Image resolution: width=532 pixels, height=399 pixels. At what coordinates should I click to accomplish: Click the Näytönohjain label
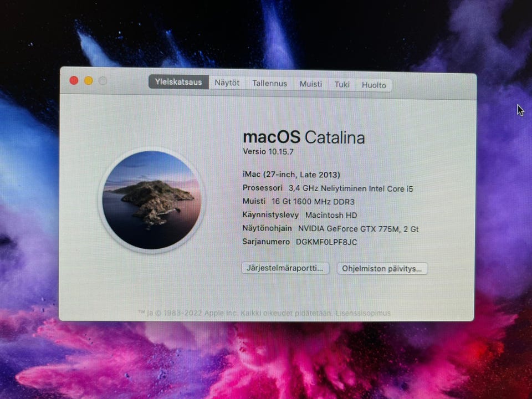[267, 228]
